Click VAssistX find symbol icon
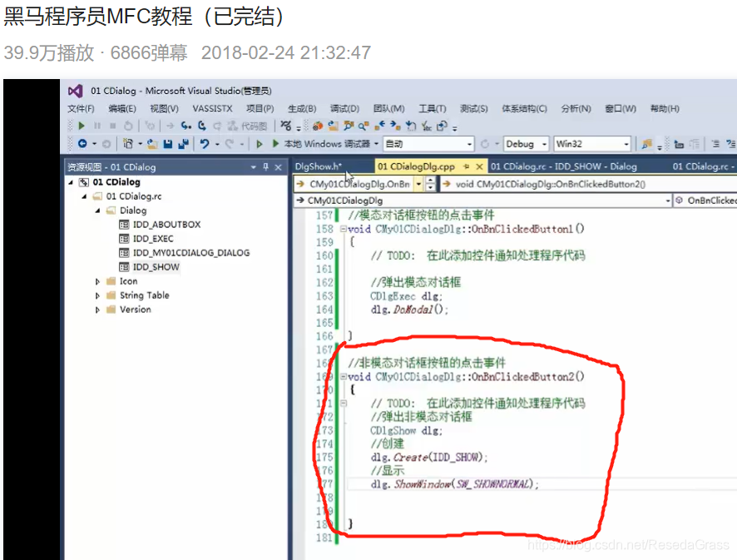 coord(364,126)
